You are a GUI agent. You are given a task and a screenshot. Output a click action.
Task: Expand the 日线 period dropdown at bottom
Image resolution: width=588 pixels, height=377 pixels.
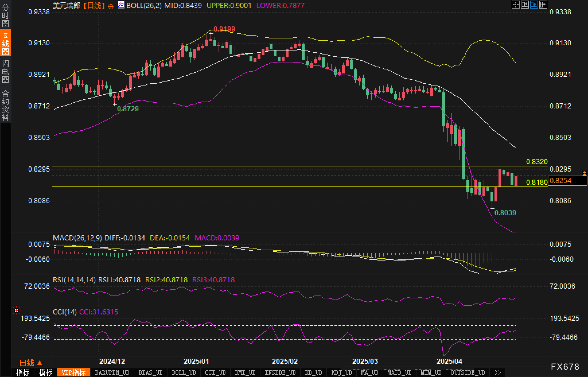[x=31, y=363]
